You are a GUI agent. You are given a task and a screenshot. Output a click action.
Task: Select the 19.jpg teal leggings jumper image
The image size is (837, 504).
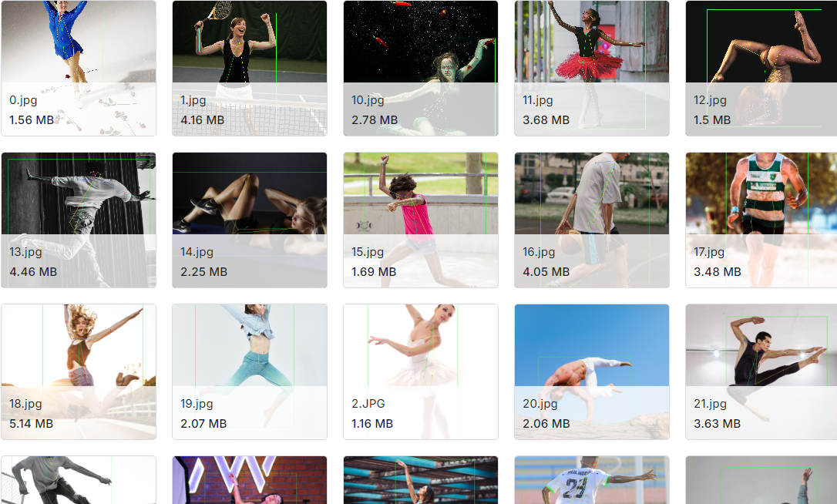249,371
